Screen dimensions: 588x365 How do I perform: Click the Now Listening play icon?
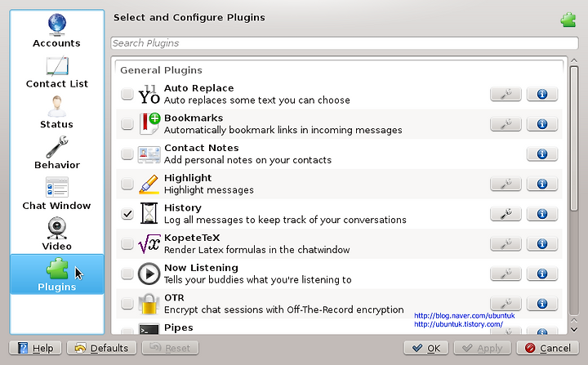click(149, 274)
